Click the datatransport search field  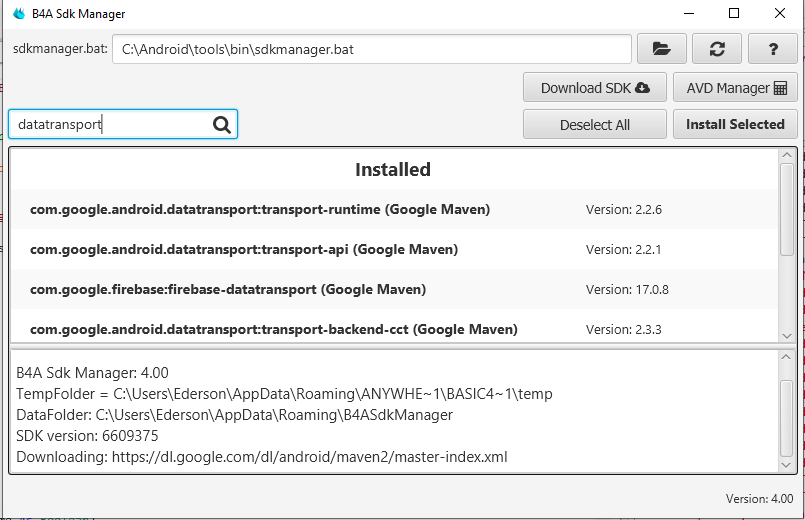click(110, 124)
